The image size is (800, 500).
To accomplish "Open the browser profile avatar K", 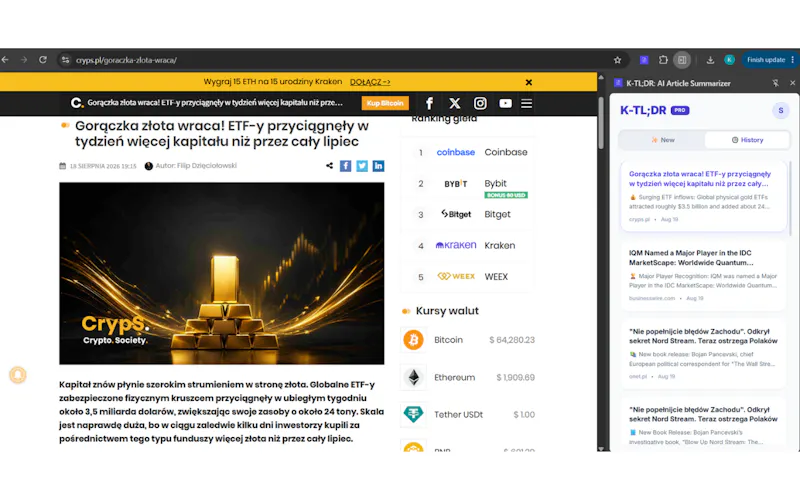I will tap(729, 60).
